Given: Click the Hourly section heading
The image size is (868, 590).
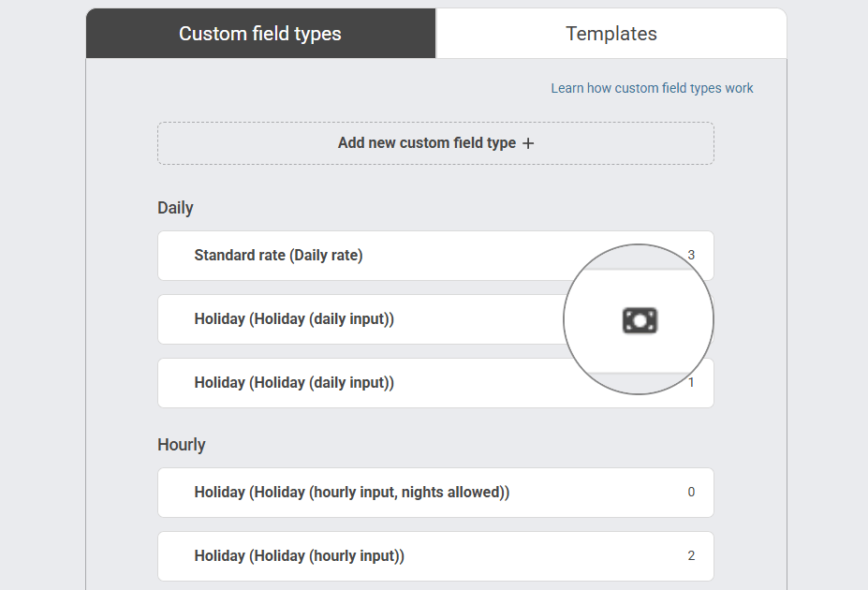Looking at the screenshot, I should point(181,444).
